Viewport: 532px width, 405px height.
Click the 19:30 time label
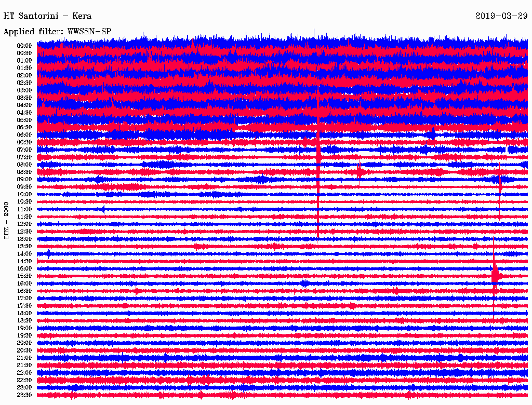click(x=24, y=335)
